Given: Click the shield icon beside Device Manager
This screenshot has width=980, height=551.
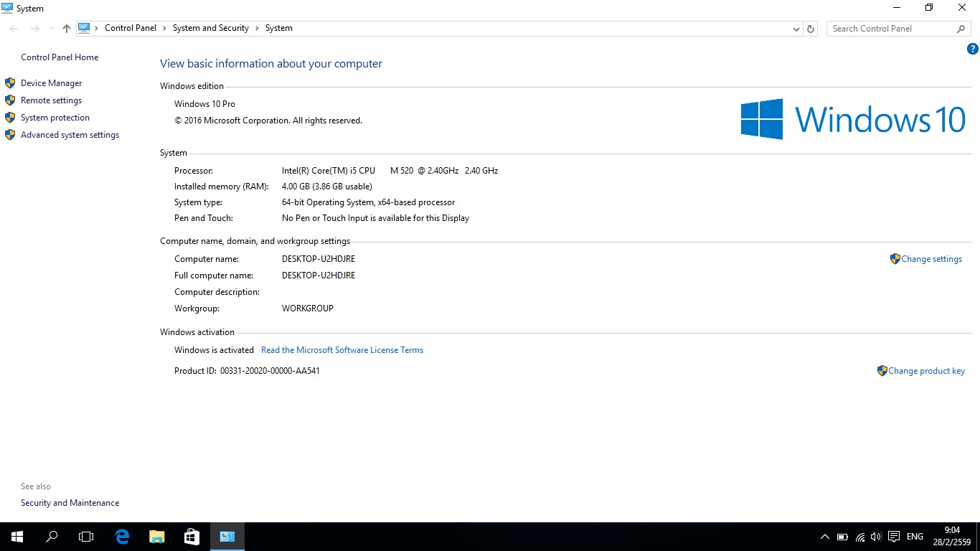Looking at the screenshot, I should point(10,83).
